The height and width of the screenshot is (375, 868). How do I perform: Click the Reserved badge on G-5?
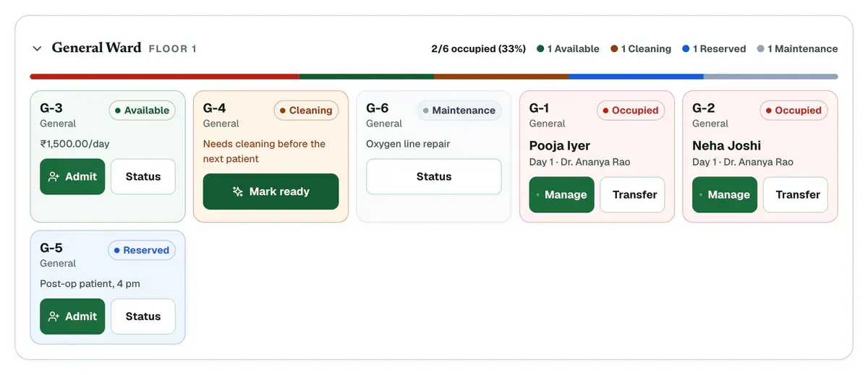tap(142, 250)
